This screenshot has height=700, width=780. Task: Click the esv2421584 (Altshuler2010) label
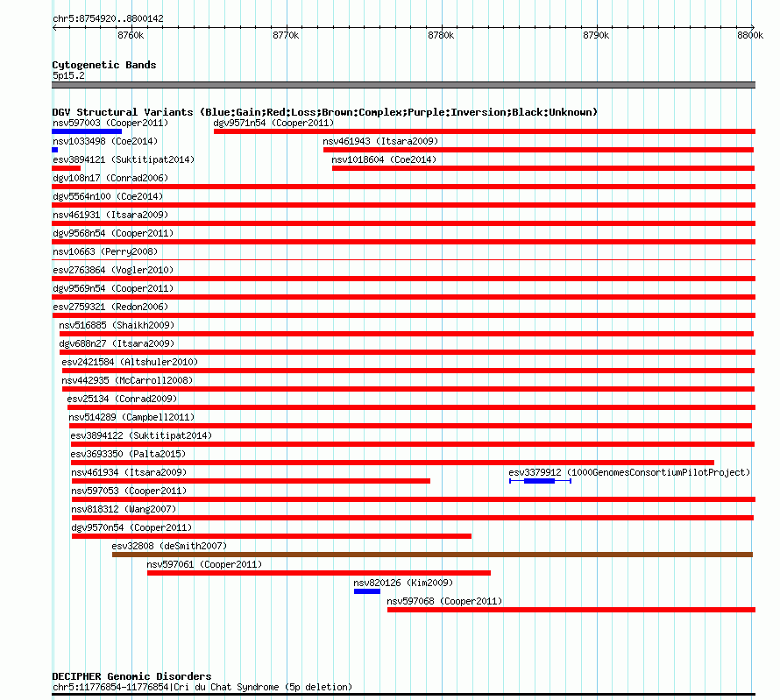(130, 362)
